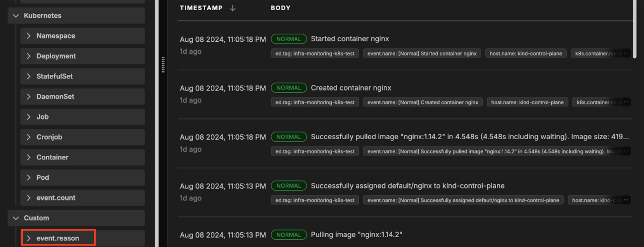Click the vertical scrollbar in log list

point(634,29)
